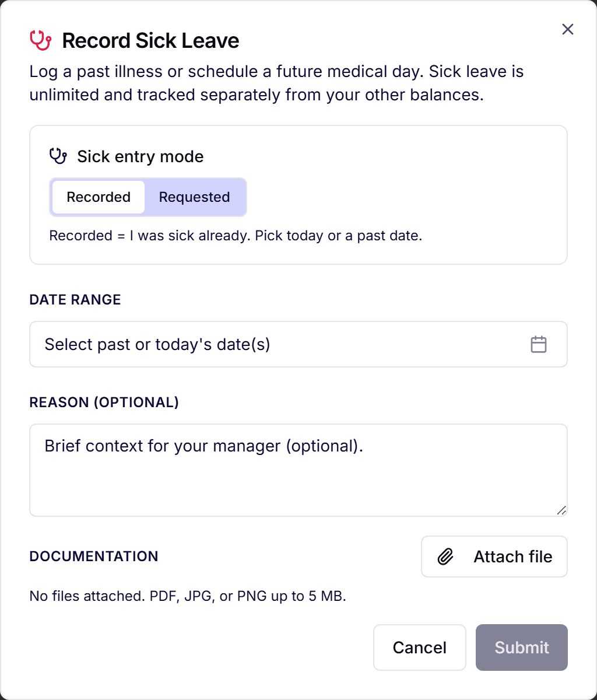
Task: Close the Record Sick Leave dialog
Action: pyautogui.click(x=567, y=29)
